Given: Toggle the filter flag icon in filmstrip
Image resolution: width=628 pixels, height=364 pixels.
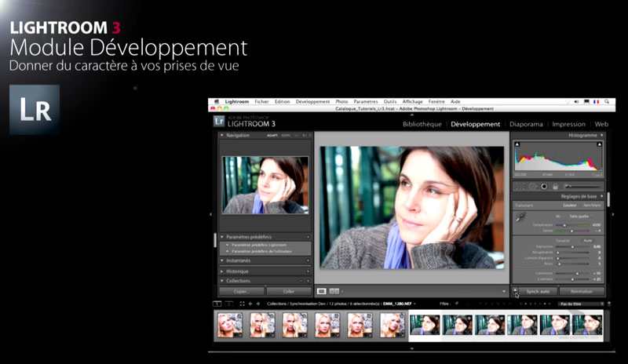Looking at the screenshot, I should click(457, 304).
